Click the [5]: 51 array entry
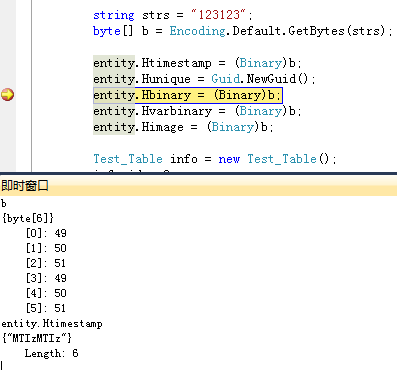The image size is (397, 370). click(x=46, y=308)
